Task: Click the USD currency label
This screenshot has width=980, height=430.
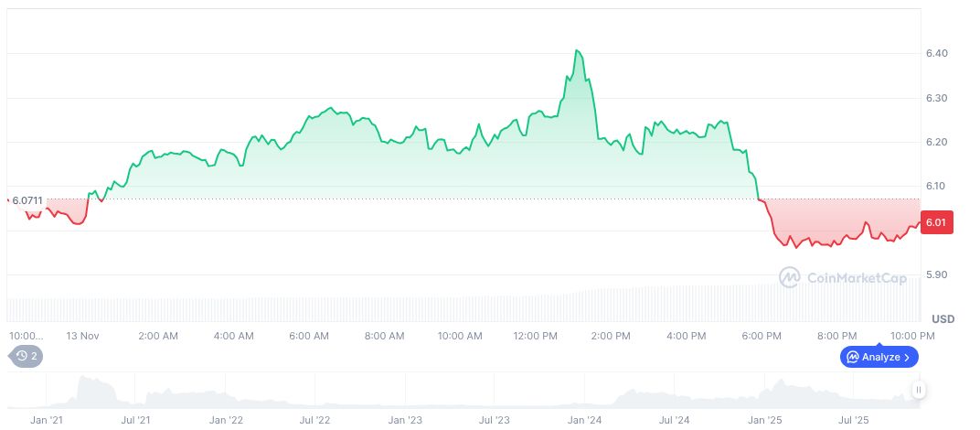Action: click(943, 318)
